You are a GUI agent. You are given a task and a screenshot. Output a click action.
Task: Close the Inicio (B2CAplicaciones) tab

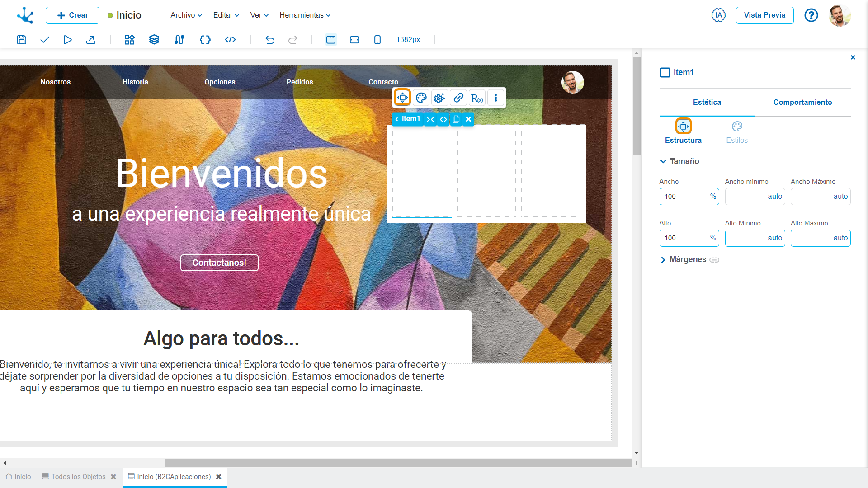219,477
